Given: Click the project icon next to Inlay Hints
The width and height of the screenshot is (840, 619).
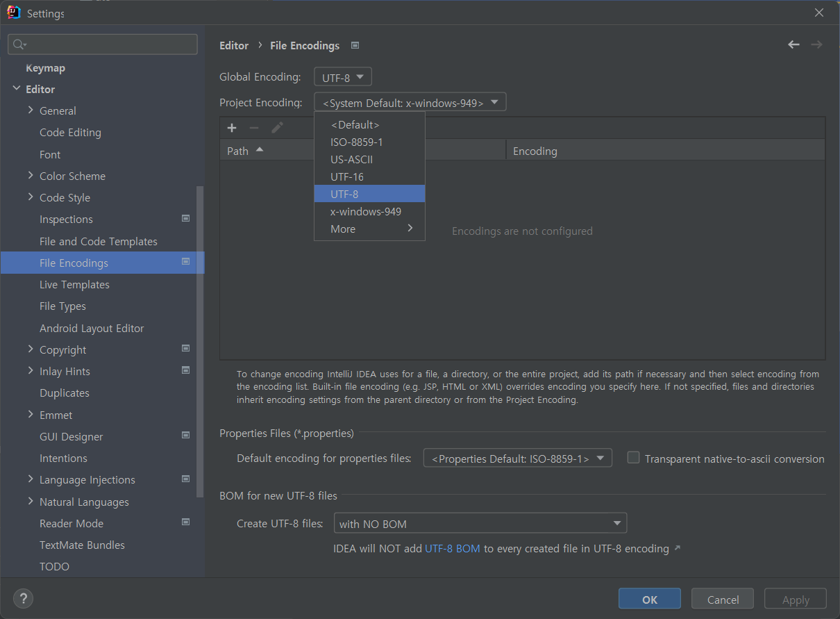Looking at the screenshot, I should (x=185, y=370).
